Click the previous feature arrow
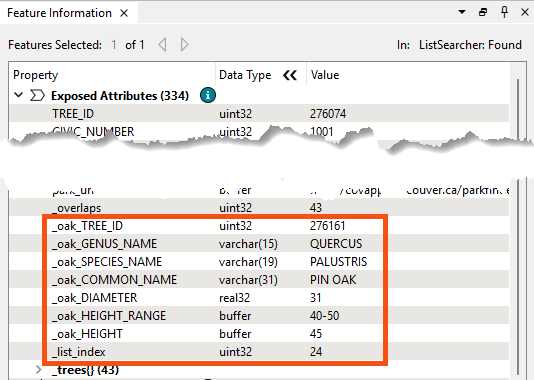Image resolution: width=534 pixels, height=380 pixels. pos(162,45)
